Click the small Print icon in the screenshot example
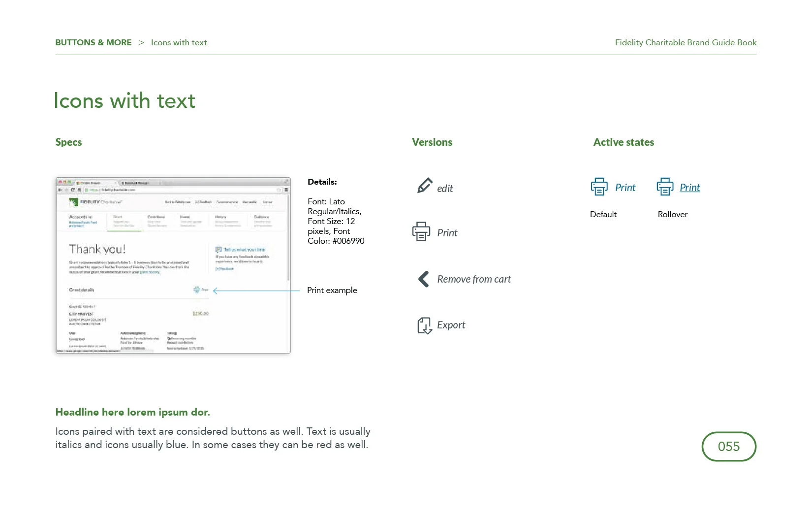The image size is (812, 517). [x=197, y=290]
